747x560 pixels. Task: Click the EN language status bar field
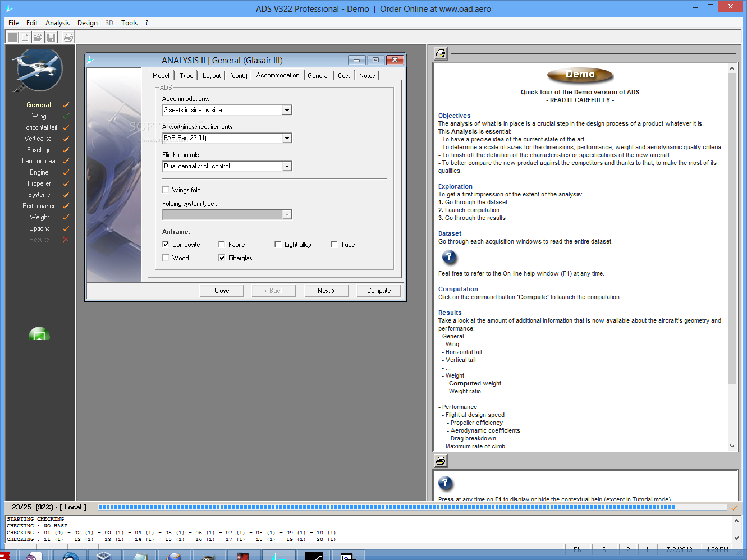pyautogui.click(x=578, y=549)
